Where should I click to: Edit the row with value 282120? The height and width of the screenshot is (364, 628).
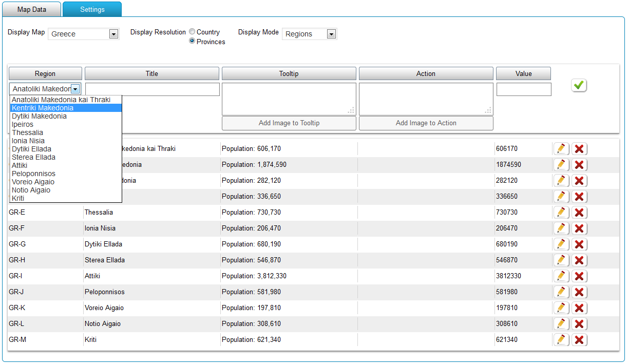pyautogui.click(x=561, y=181)
